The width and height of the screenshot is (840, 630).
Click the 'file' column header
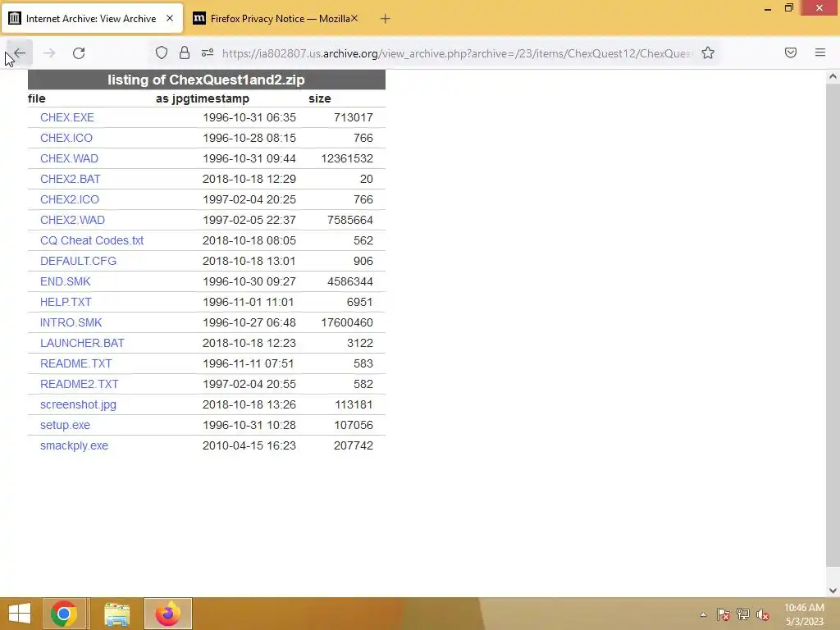[36, 98]
